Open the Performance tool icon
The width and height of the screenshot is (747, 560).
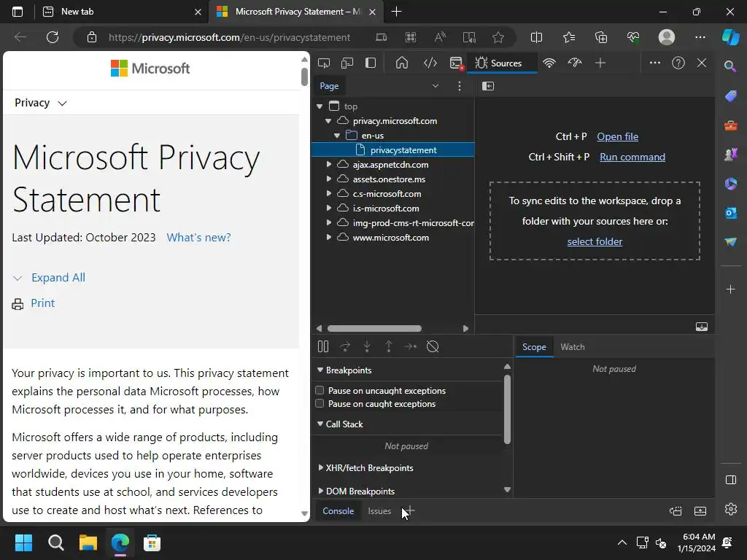click(575, 63)
